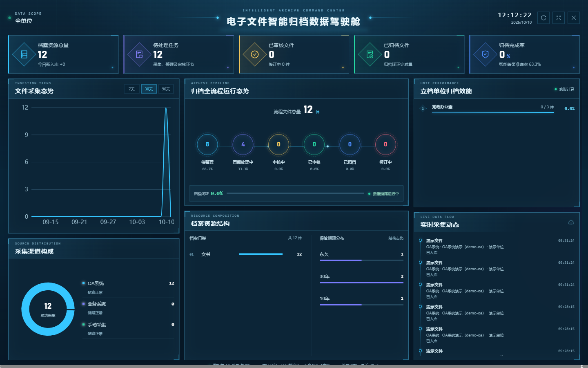Image resolution: width=588 pixels, height=368 pixels.
Task: Close the dashboard with the X icon
Action: (x=574, y=18)
